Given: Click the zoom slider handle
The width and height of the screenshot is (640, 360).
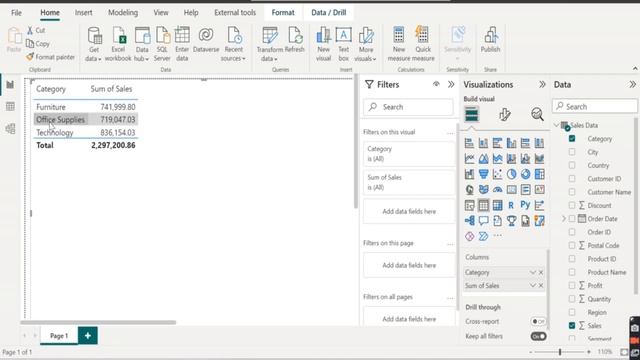Looking at the screenshot, I should pyautogui.click(x=560, y=352).
